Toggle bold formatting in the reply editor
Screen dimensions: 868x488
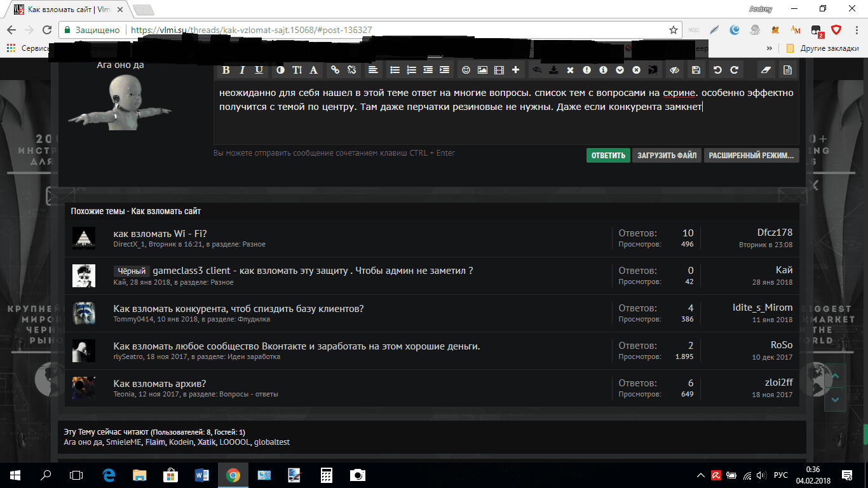tap(226, 70)
